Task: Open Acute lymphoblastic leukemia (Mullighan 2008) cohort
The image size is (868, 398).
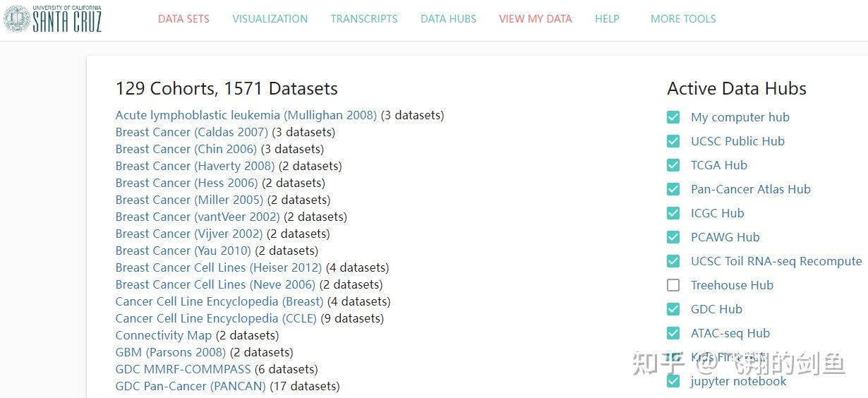Action: 246,115
